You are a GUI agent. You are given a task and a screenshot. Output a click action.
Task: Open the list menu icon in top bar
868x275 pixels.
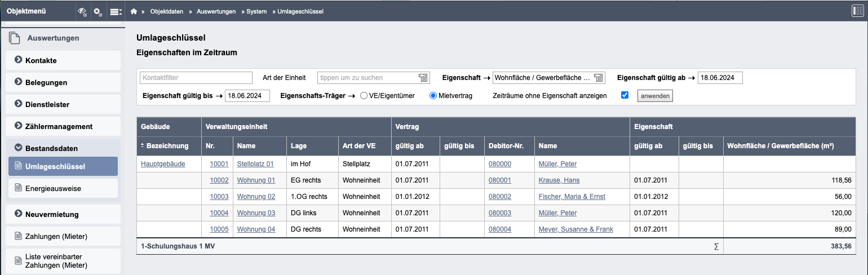pyautogui.click(x=116, y=11)
